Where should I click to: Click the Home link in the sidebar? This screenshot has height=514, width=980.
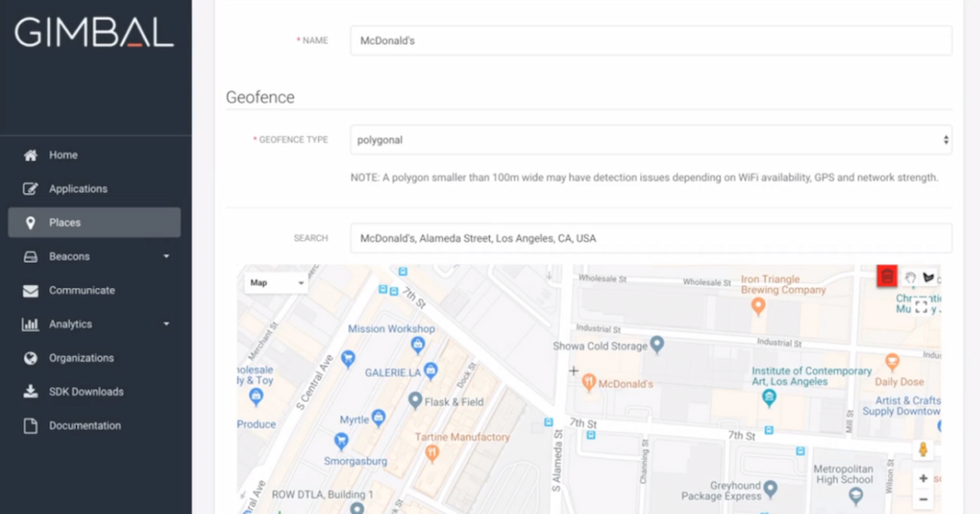[63, 155]
